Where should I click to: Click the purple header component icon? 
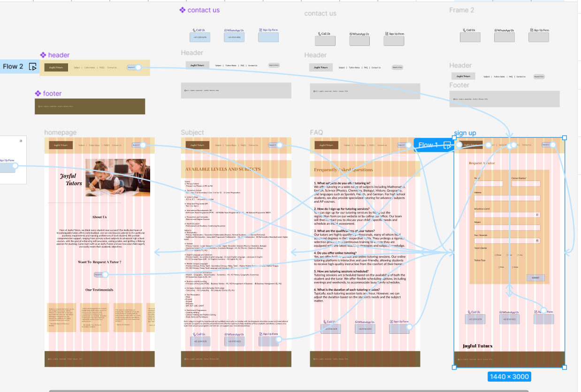(x=43, y=55)
